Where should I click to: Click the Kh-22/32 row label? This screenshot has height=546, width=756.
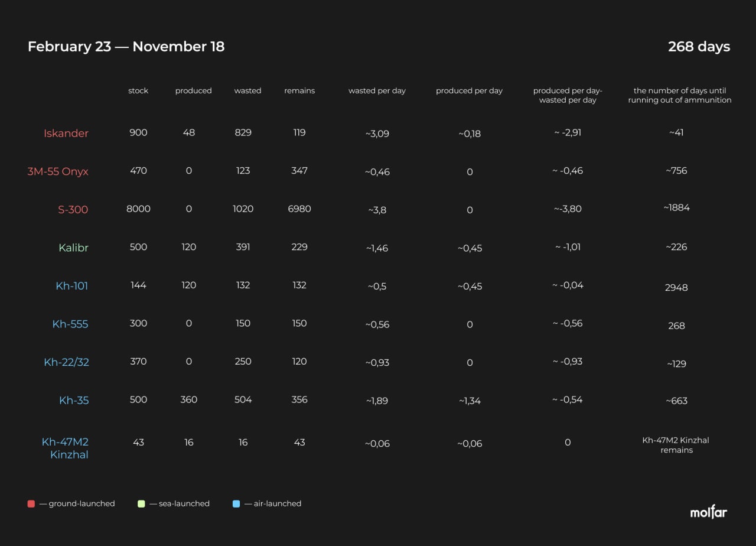click(66, 362)
